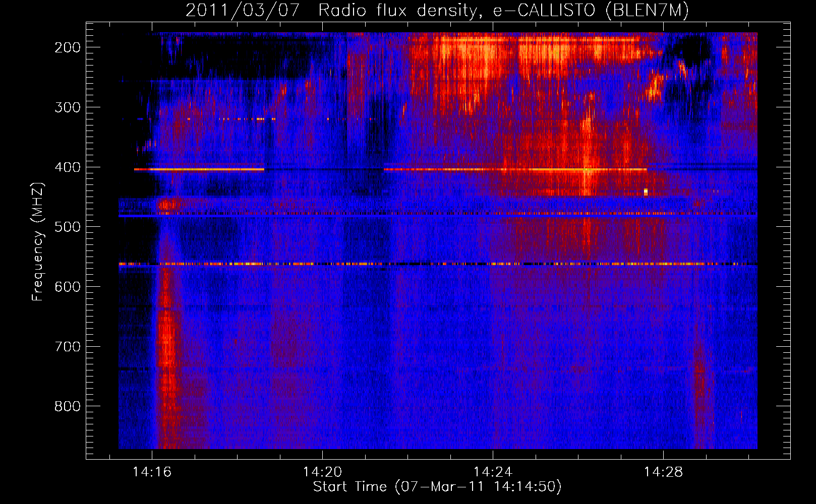816x504 pixels.
Task: Click the 200 frequency tick label
Action: pyautogui.click(x=68, y=47)
